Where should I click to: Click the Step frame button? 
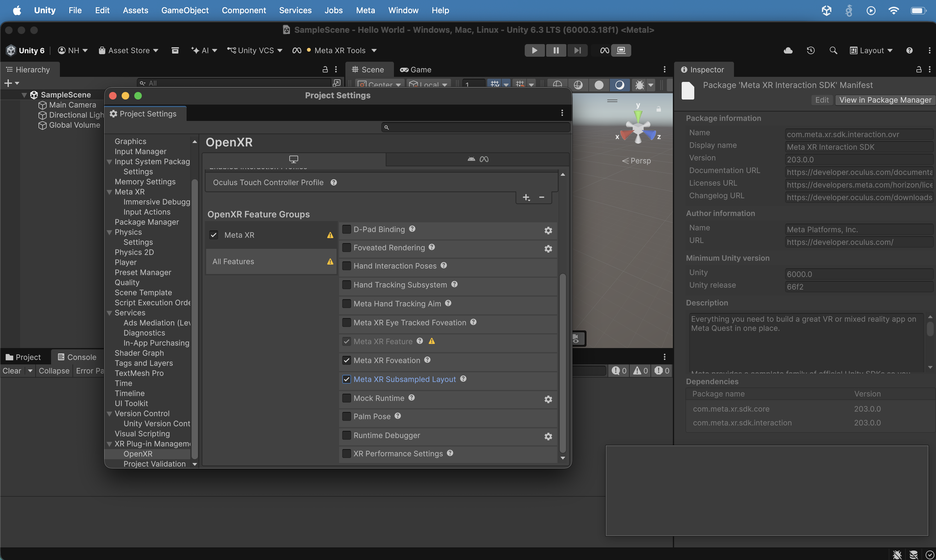point(577,50)
